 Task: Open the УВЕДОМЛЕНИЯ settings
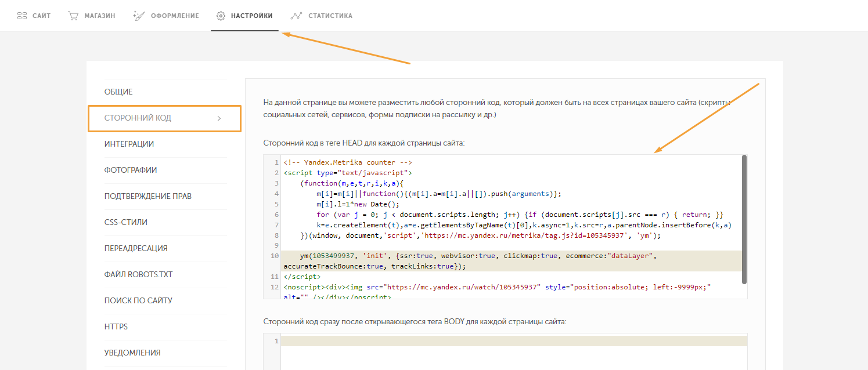click(132, 353)
